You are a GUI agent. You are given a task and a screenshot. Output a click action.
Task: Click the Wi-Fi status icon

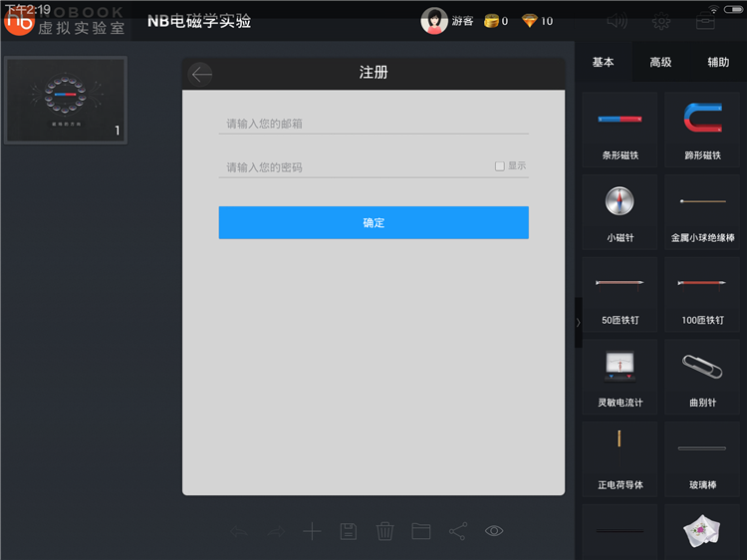point(713,10)
